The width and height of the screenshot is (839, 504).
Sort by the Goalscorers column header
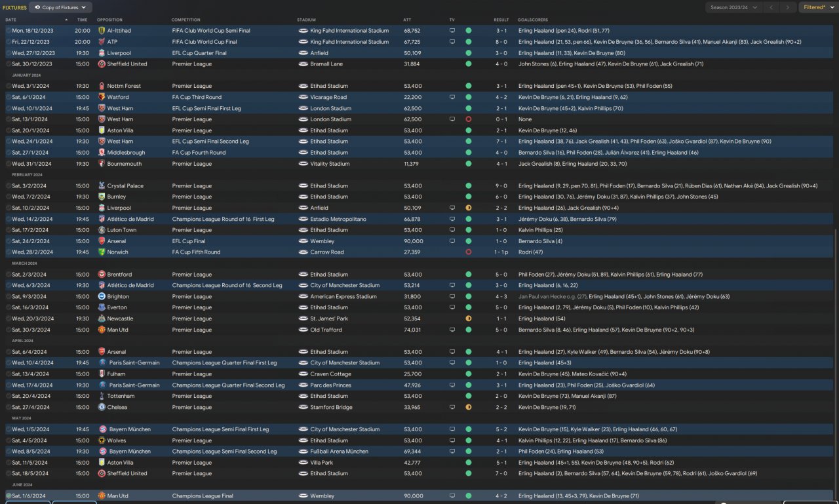pyautogui.click(x=533, y=20)
